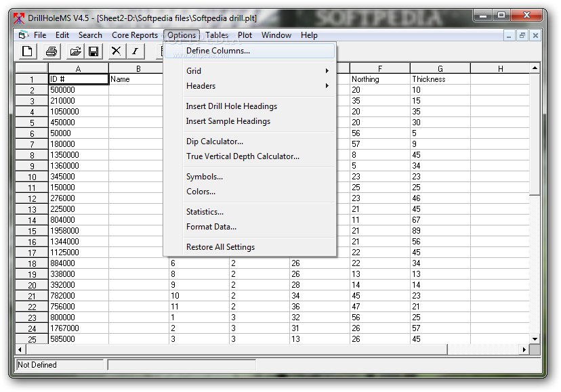
Task: Click the 'Northing' cell
Action: [x=379, y=79]
